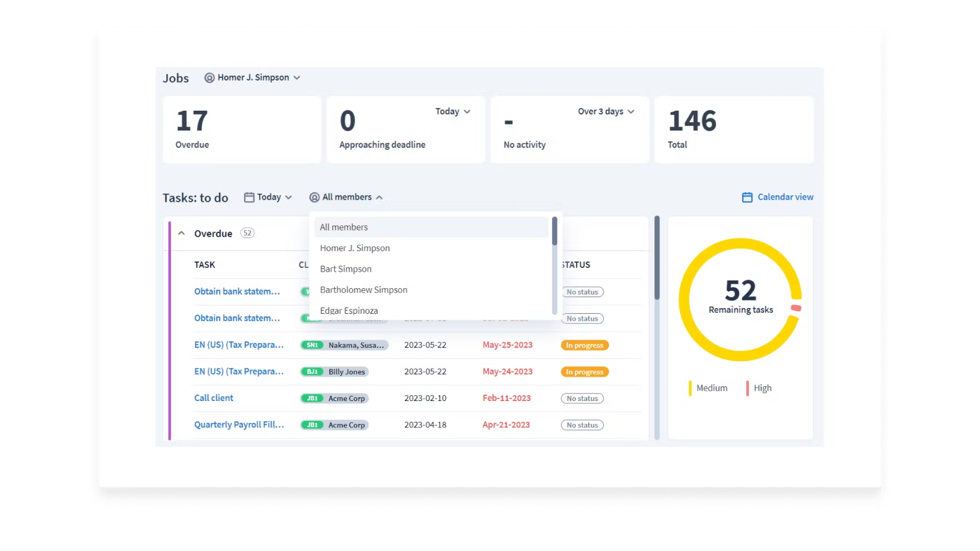Choose Bartholomew Simpson from member list
Viewport: 980px width, 551px height.
tap(431, 290)
